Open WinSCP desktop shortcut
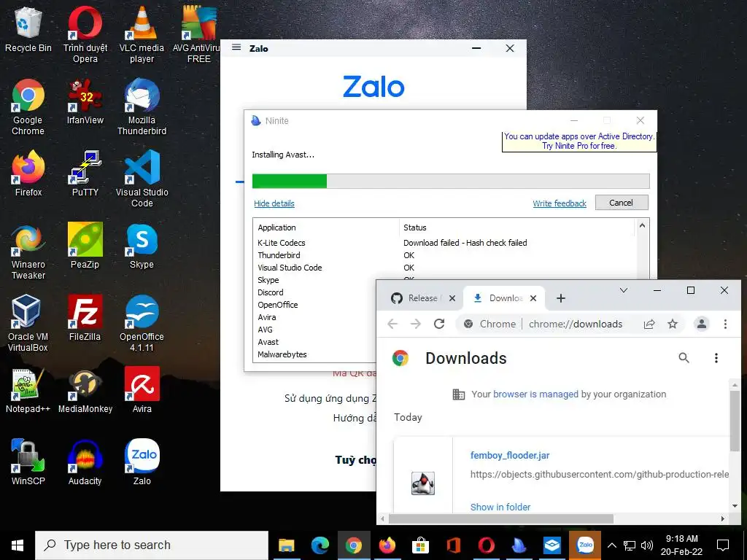This screenshot has width=747, height=560. click(28, 462)
